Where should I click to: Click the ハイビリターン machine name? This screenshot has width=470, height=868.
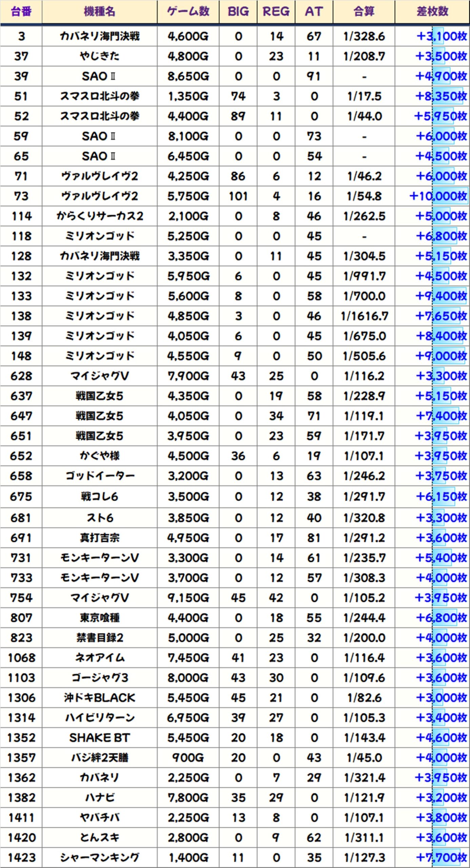[x=100, y=718]
